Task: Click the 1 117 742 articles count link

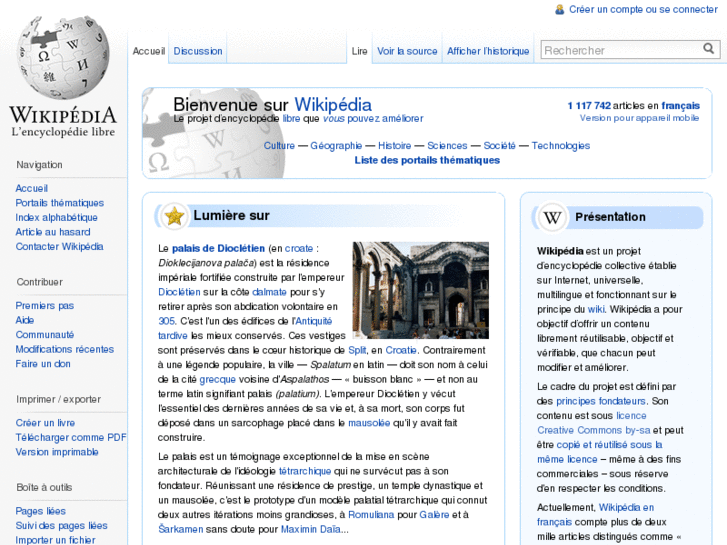Action: pos(589,106)
